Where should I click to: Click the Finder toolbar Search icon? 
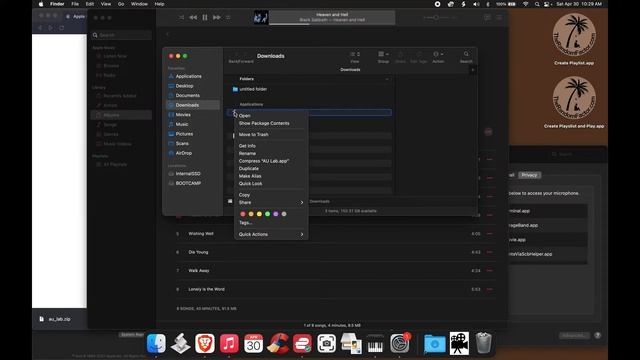(466, 54)
